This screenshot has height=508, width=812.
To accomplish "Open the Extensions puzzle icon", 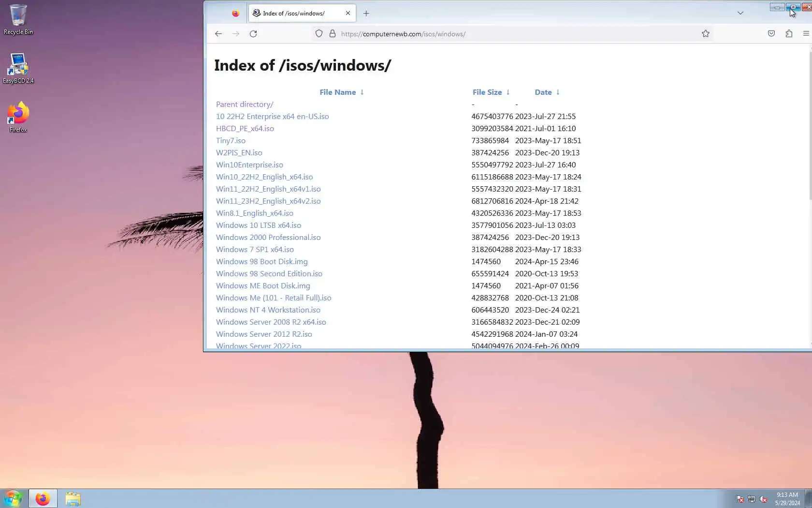I will tap(789, 34).
